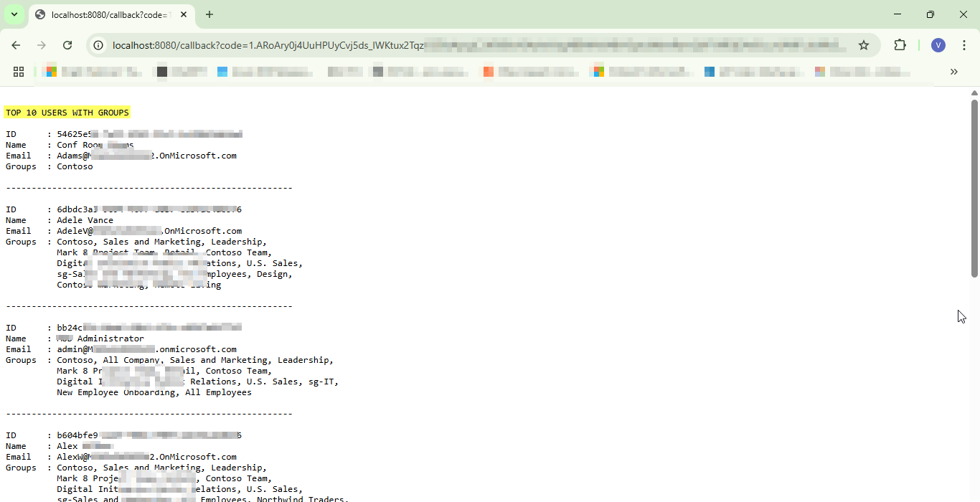
Task: Go back using the back arrow
Action: (16, 44)
